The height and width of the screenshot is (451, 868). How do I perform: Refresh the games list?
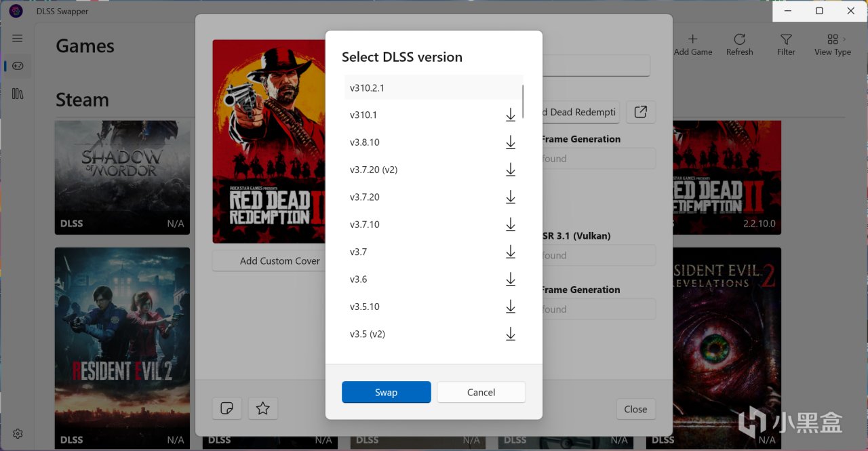tap(740, 45)
